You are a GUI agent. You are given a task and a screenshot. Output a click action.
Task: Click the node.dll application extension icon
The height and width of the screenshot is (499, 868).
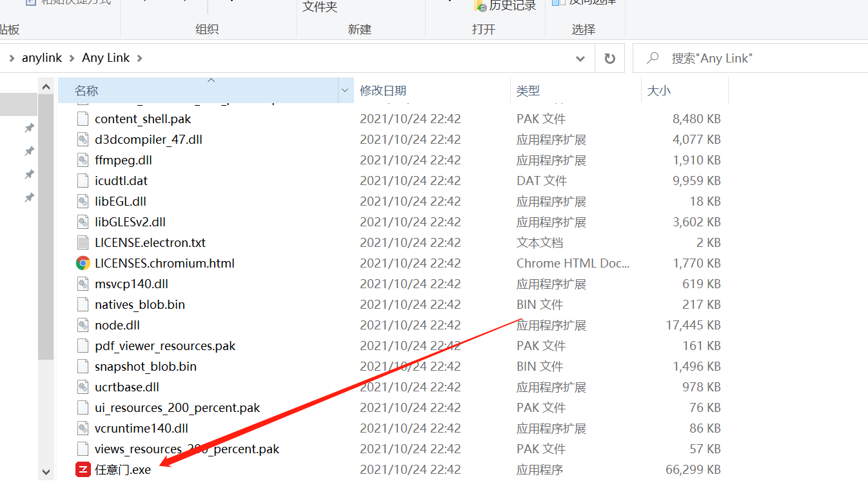click(x=83, y=325)
